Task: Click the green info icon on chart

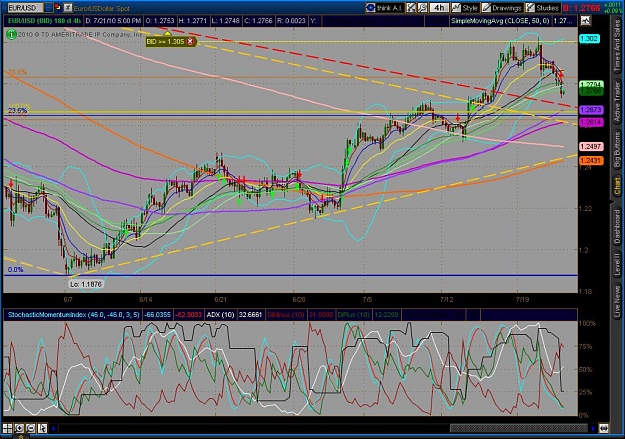Action: click(x=12, y=35)
